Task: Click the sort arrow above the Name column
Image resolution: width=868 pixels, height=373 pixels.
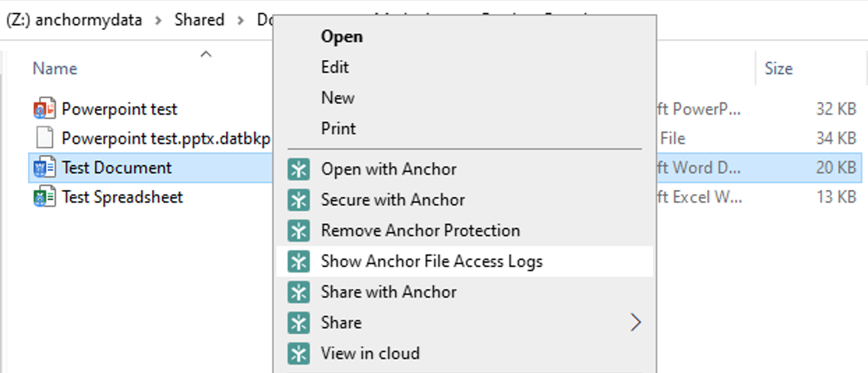Action: 206,54
